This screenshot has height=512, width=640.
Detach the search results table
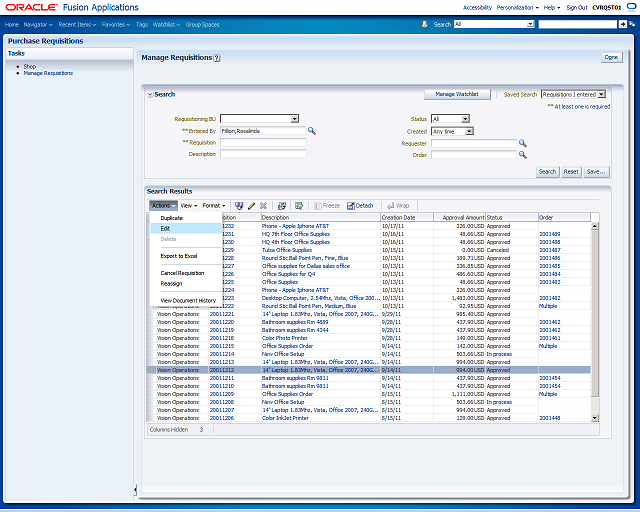click(x=360, y=206)
